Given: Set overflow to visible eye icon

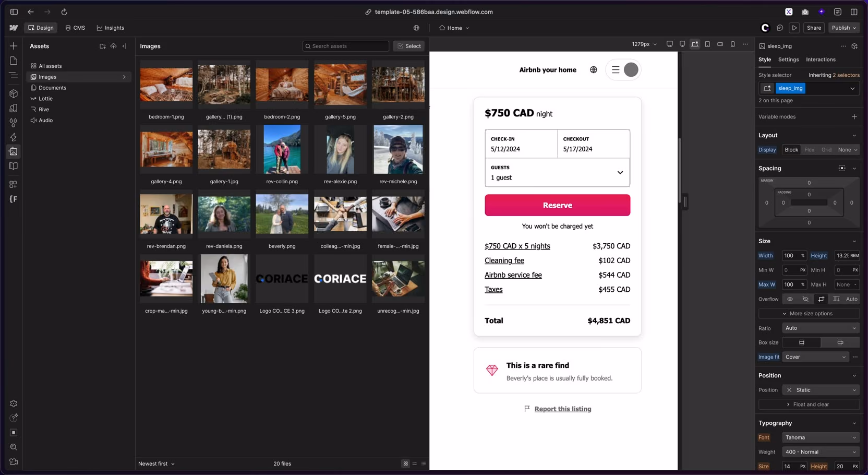Looking at the screenshot, I should click(790, 299).
